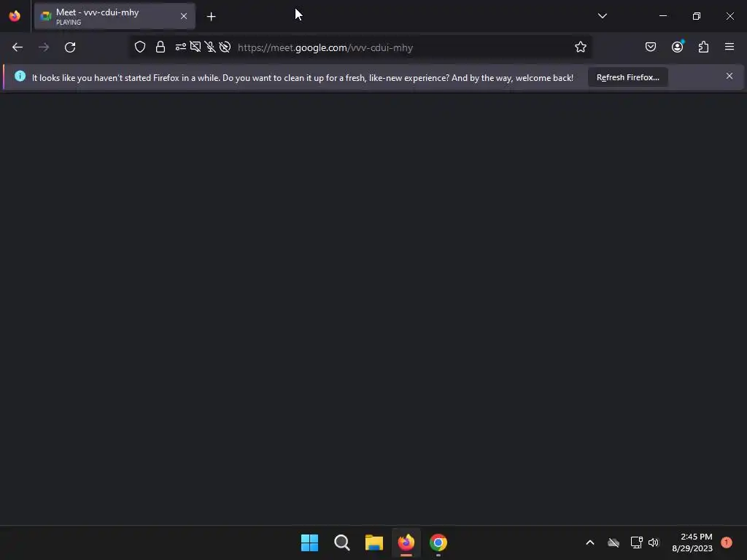Open Firefox View pinned icon
747x560 pixels.
click(x=15, y=16)
